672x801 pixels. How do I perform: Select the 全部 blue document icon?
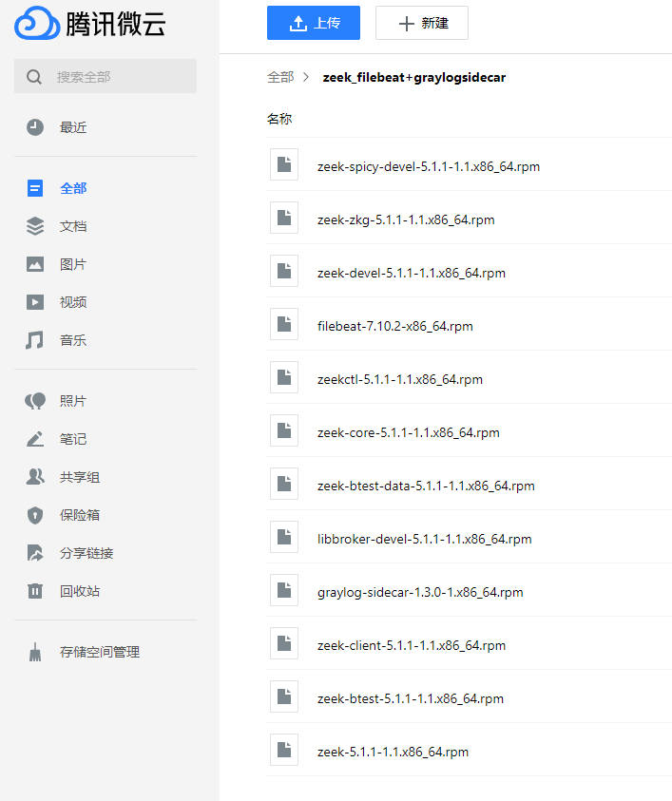[x=35, y=188]
